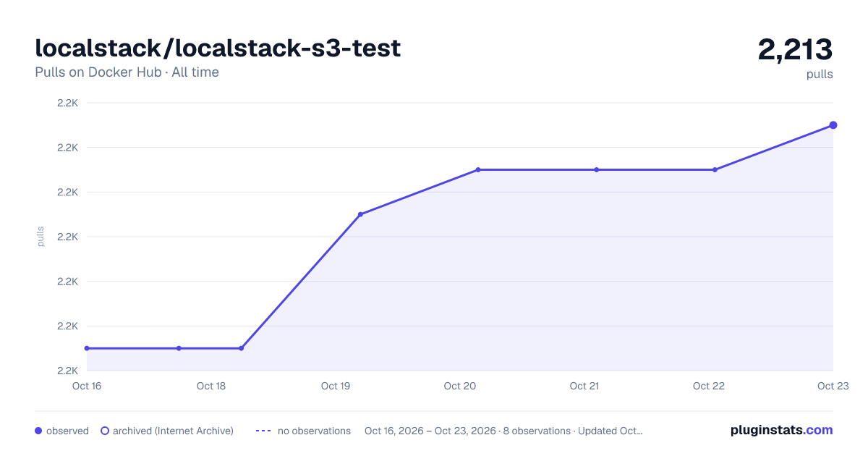The image size is (868, 456).
Task: Select the data point above Oct 22 label
Action: [x=715, y=170]
